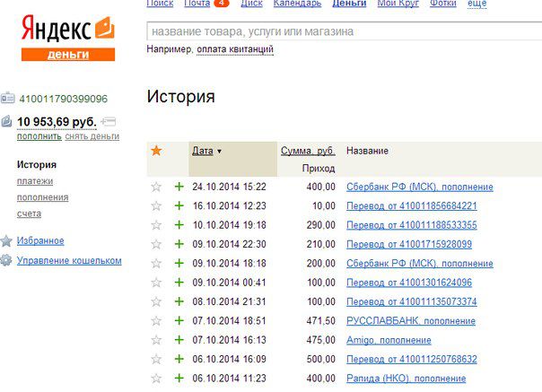The width and height of the screenshot is (542, 392).
Task: Star the 09.10.2014 22:30 transfer
Action: (x=156, y=244)
